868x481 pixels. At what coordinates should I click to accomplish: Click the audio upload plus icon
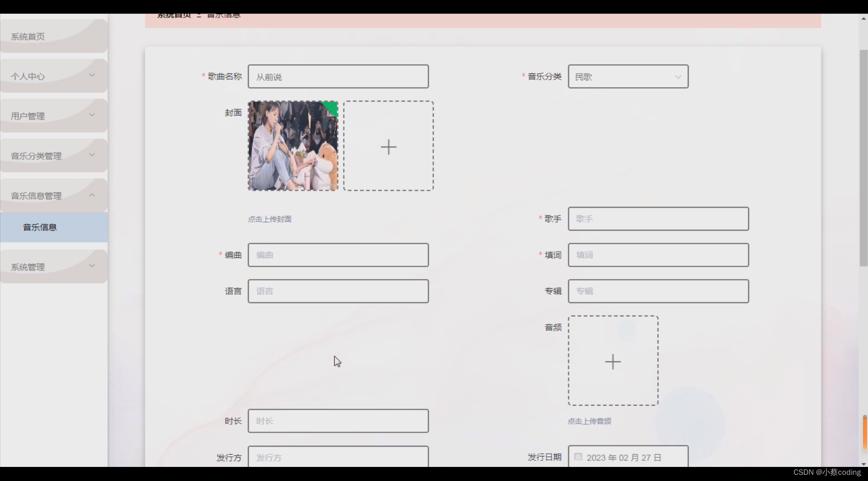(613, 361)
